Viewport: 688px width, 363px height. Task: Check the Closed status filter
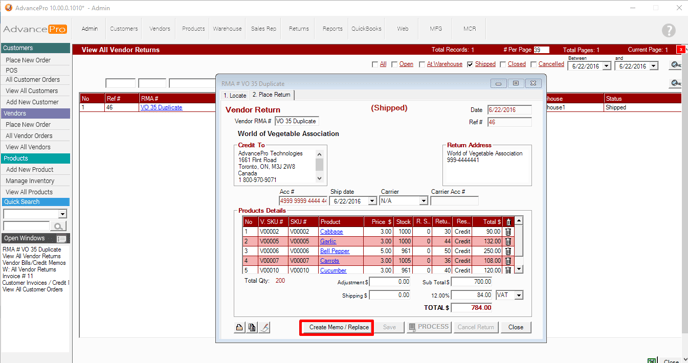coord(503,64)
